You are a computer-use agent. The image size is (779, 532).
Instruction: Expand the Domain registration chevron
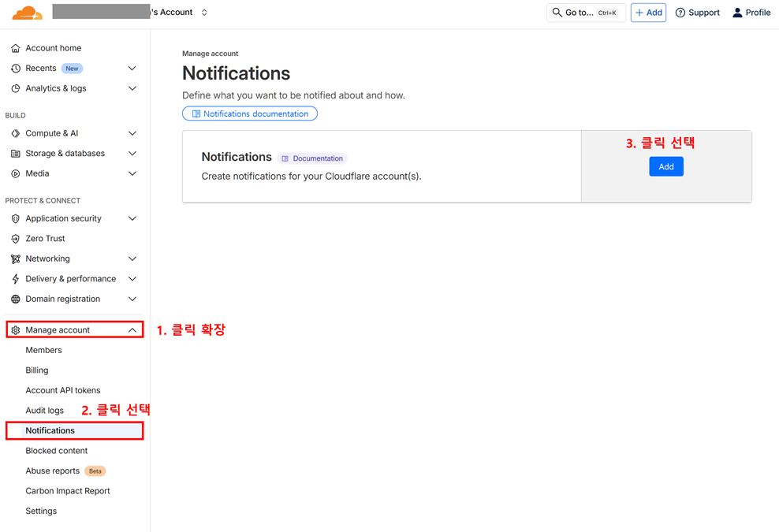pyautogui.click(x=132, y=299)
